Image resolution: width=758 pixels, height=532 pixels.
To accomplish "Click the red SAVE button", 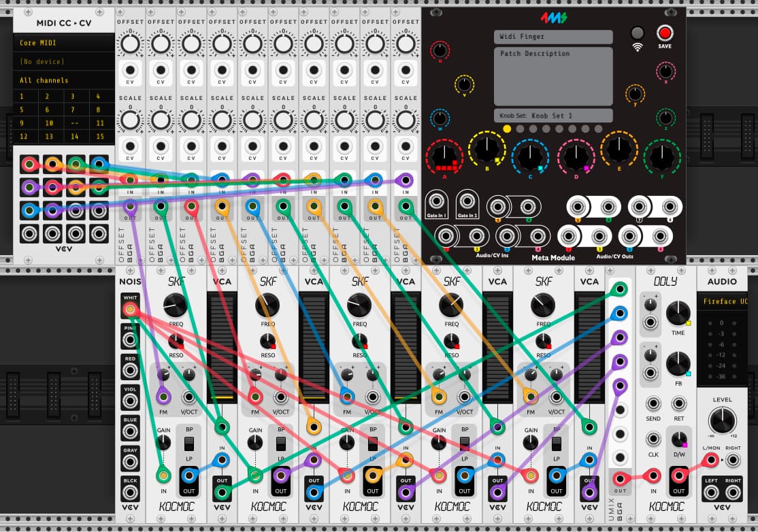I will pos(665,33).
